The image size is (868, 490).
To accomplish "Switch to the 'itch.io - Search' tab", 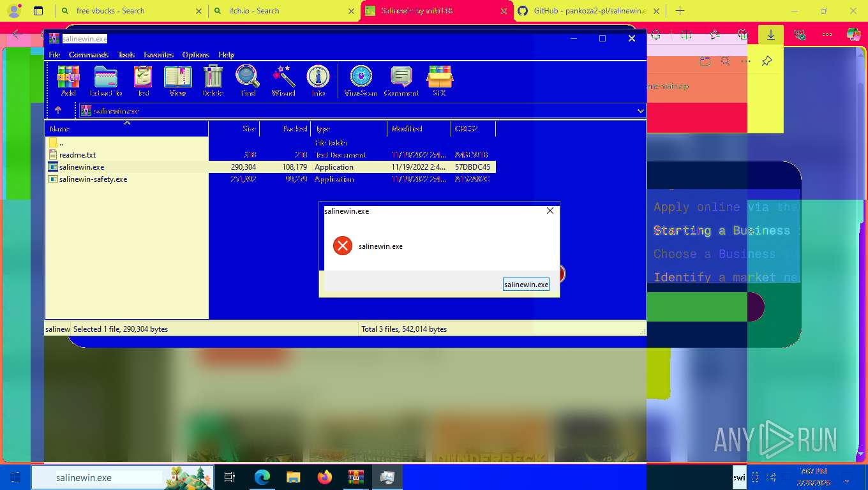I will (283, 11).
